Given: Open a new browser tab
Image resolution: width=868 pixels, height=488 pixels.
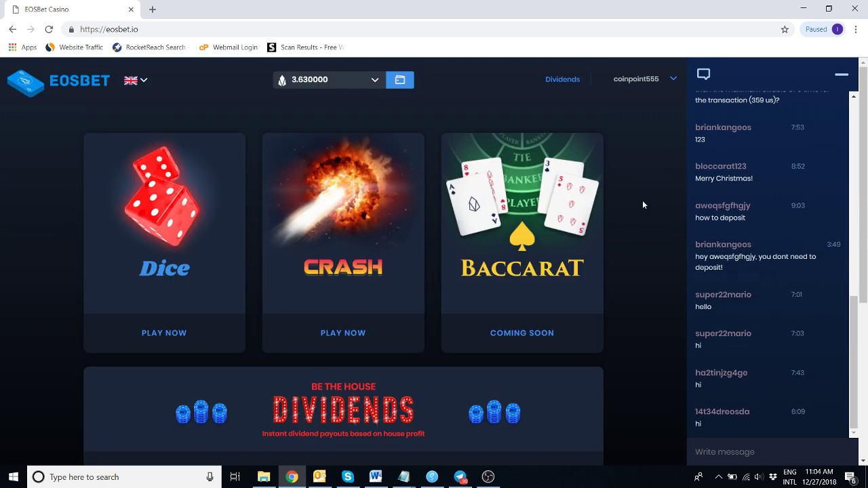Looking at the screenshot, I should pos(153,9).
